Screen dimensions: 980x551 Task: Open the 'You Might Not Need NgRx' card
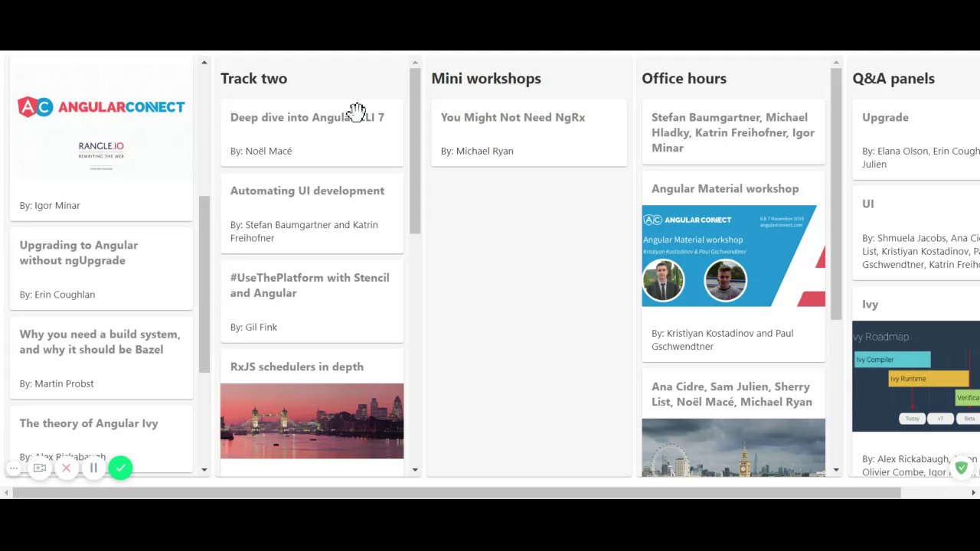(x=528, y=132)
